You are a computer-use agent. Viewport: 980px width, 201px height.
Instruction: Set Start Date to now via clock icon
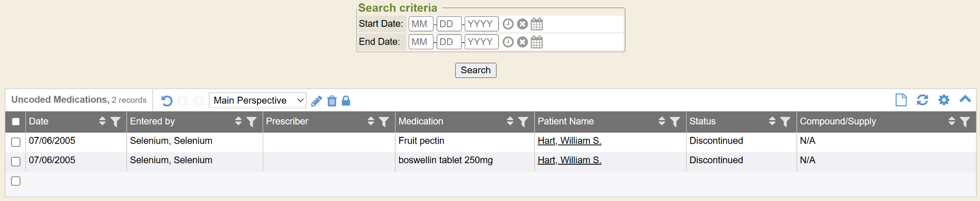tap(508, 24)
